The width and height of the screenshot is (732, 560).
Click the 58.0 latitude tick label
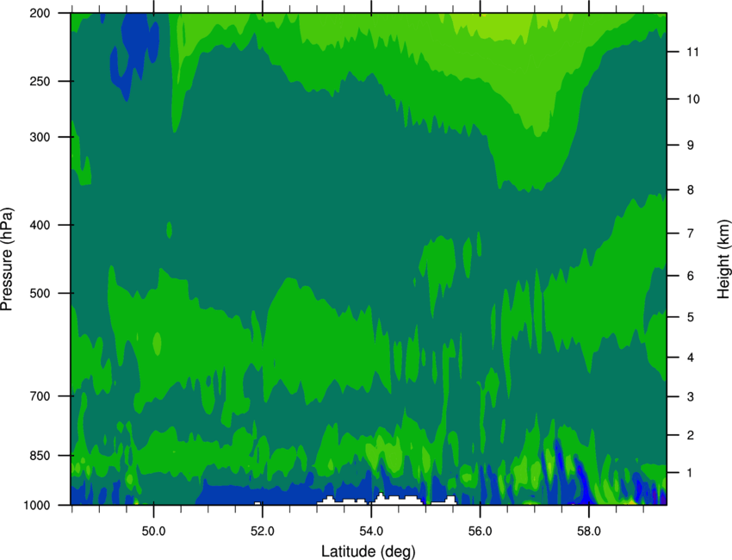pyautogui.click(x=589, y=531)
